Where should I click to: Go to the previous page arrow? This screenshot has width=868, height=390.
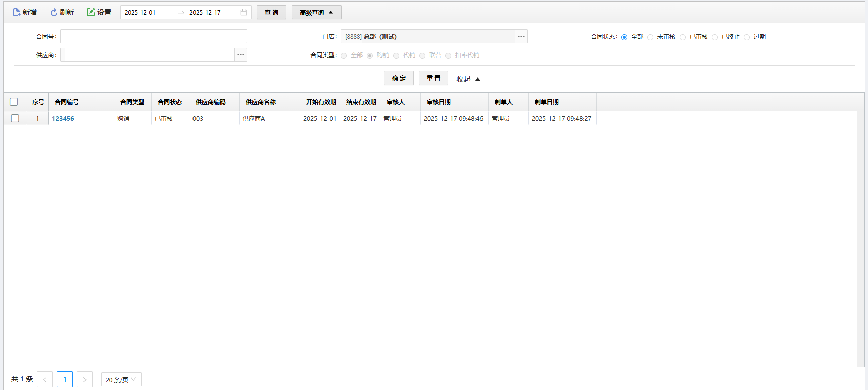tap(45, 379)
